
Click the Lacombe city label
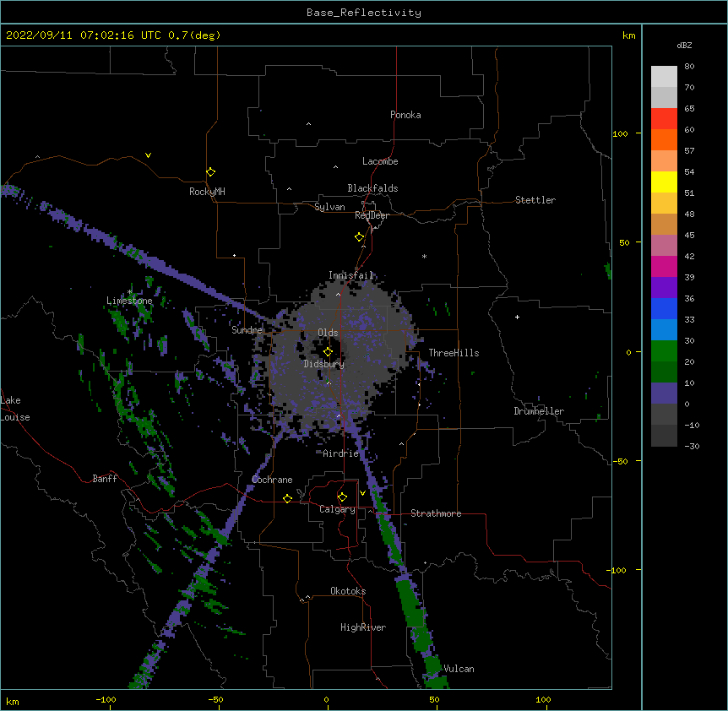pos(380,161)
